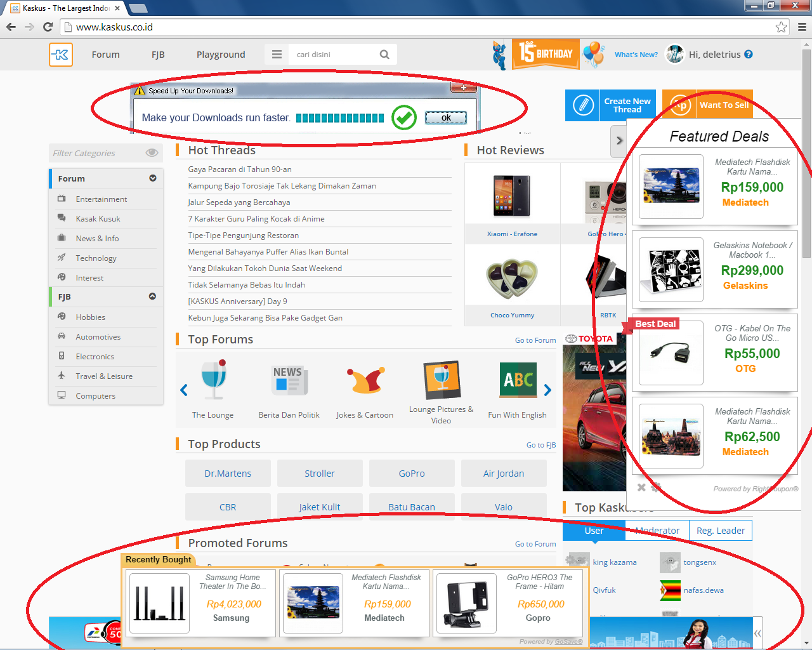
Task: Show previous Top Forums with left chevron
Action: pos(184,390)
